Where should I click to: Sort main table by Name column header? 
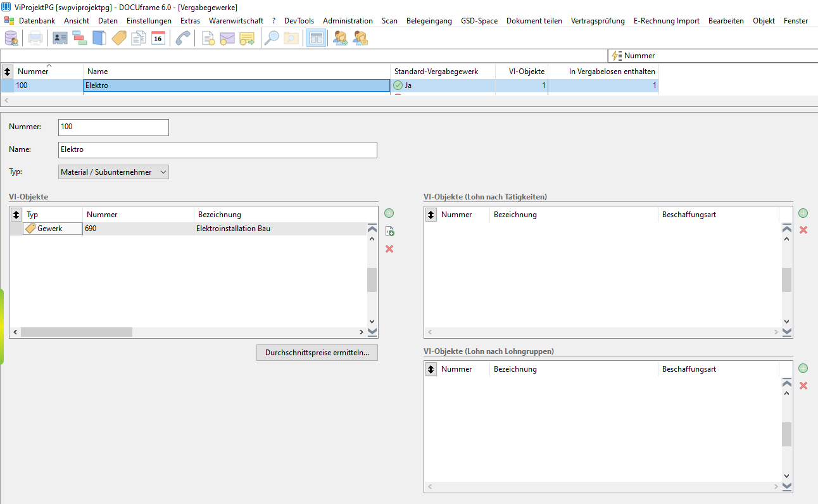pyautogui.click(x=237, y=72)
